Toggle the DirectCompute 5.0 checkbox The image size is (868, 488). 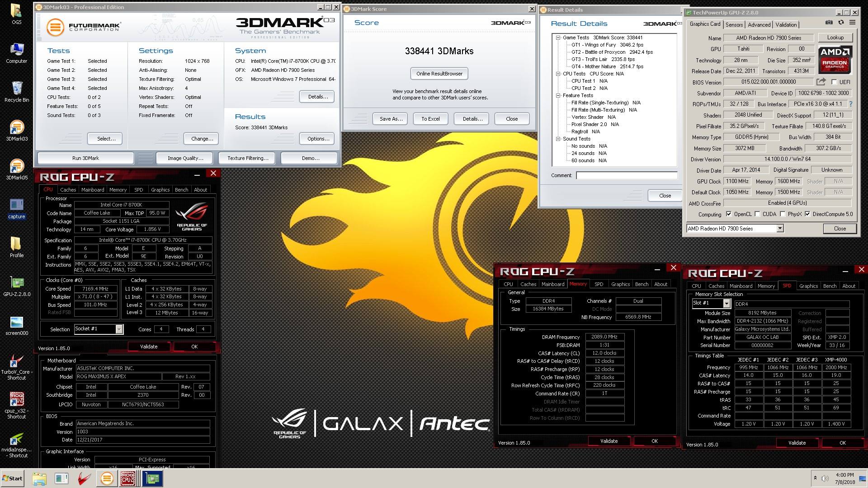[x=807, y=214]
